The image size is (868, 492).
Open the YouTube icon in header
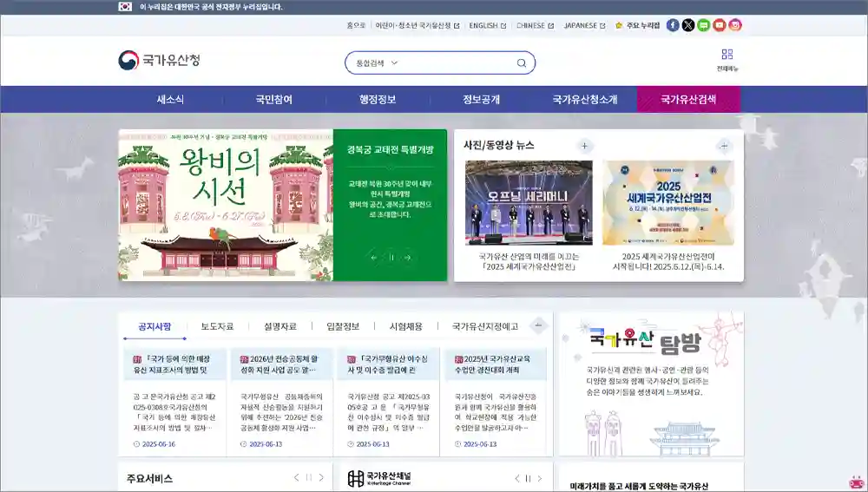pyautogui.click(x=720, y=25)
